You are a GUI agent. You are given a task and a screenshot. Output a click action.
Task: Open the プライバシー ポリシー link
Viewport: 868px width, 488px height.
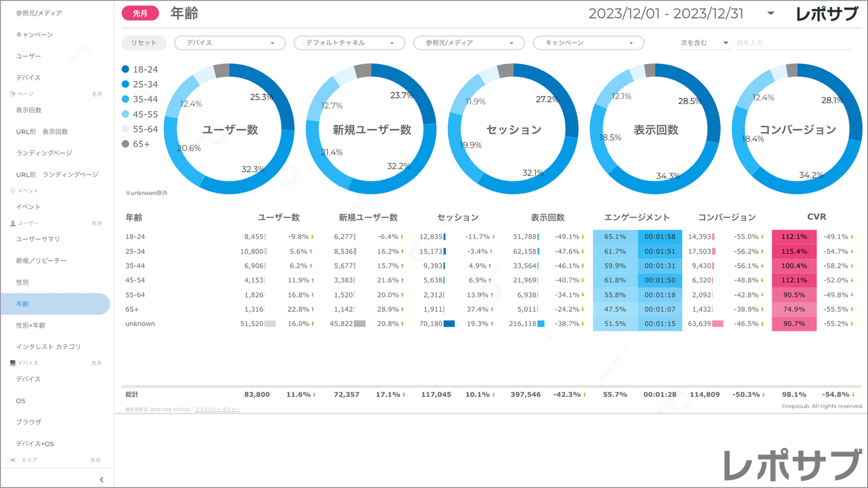tap(217, 409)
